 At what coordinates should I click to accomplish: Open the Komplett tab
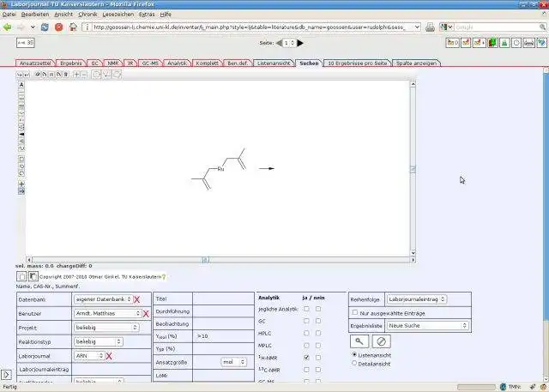coord(207,63)
